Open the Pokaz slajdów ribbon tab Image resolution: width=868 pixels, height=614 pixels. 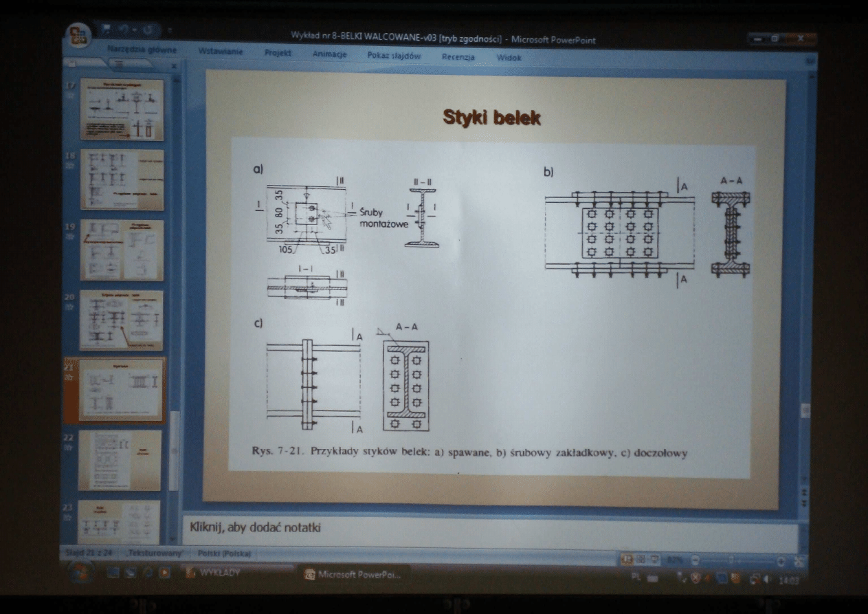393,56
